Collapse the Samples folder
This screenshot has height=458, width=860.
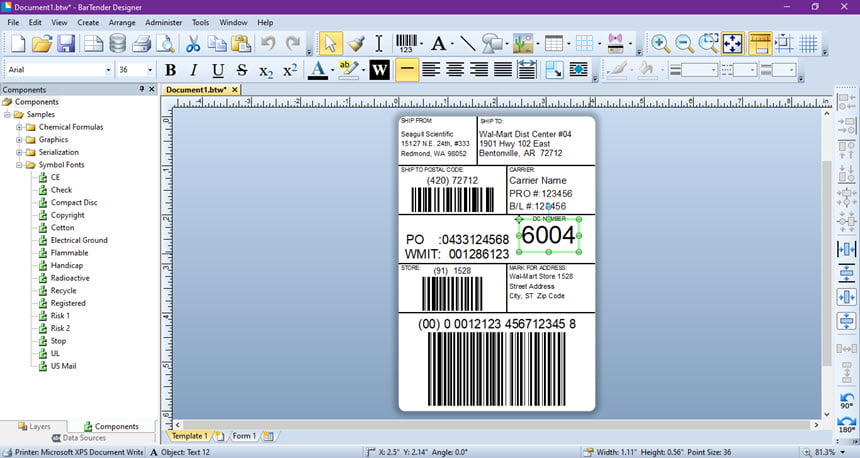7,115
